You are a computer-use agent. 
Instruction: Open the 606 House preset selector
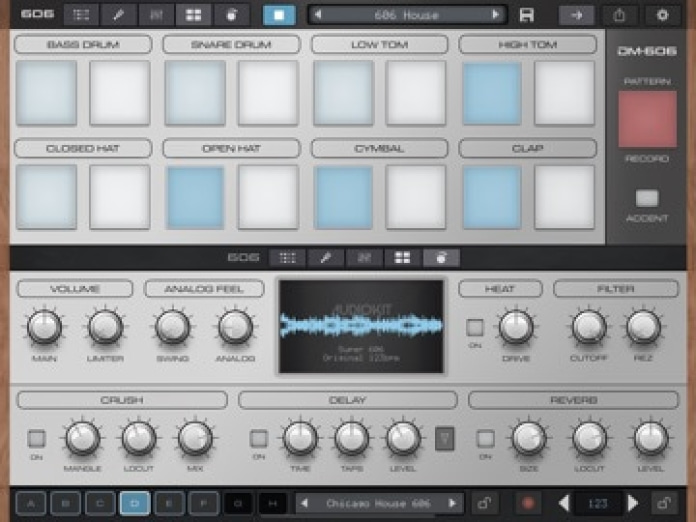click(x=407, y=15)
